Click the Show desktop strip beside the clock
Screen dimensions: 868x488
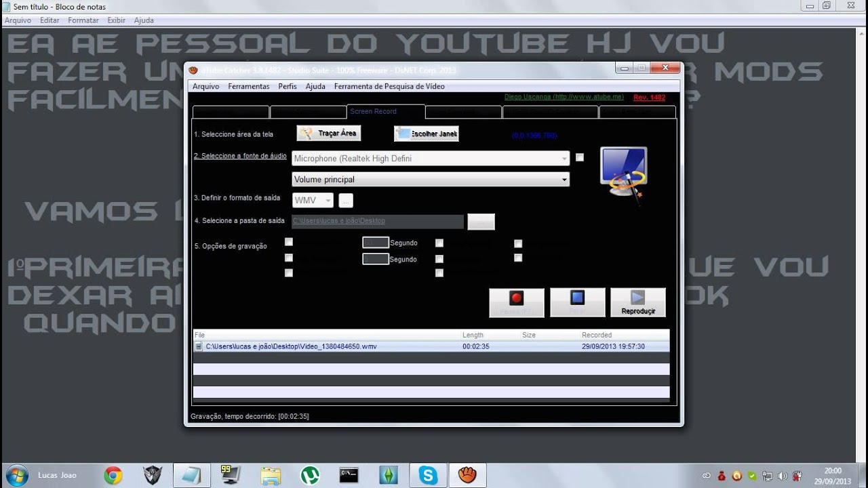point(863,475)
